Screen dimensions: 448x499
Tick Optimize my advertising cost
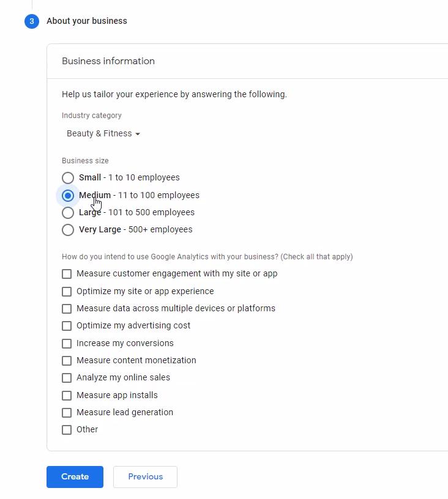pos(67,326)
